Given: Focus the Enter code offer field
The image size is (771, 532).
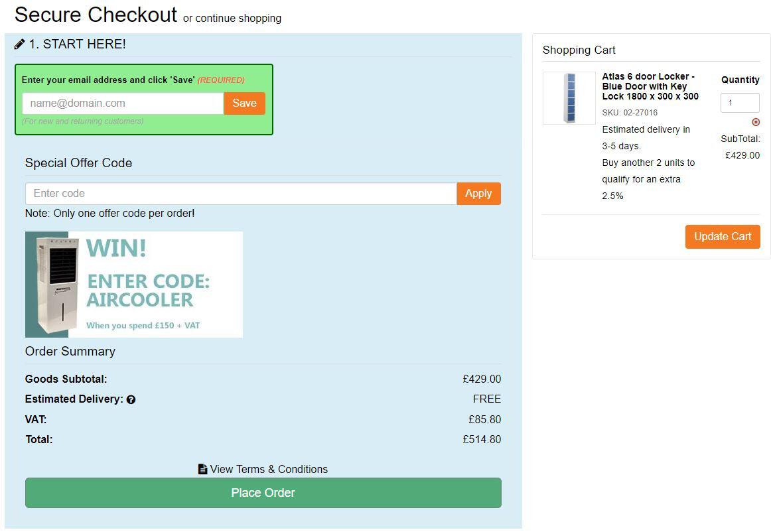Looking at the screenshot, I should (239, 193).
